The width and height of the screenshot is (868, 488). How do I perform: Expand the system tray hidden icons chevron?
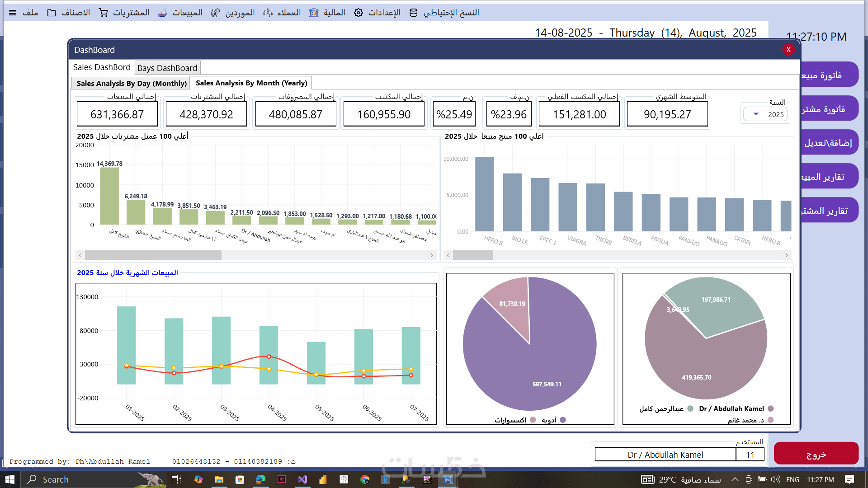click(x=735, y=479)
